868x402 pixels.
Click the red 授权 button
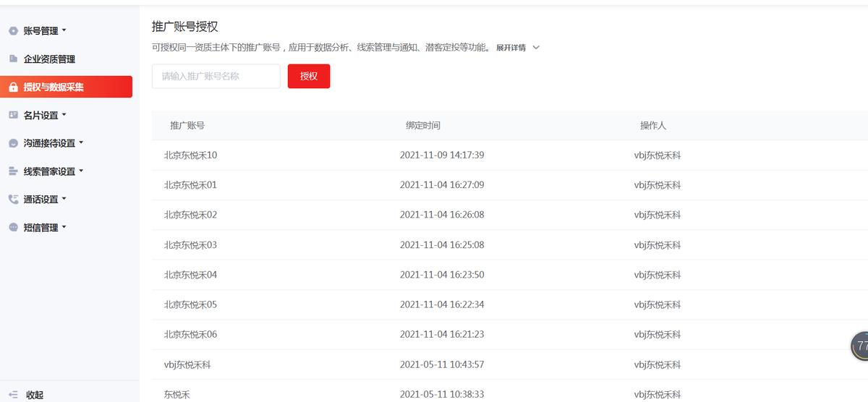(309, 76)
